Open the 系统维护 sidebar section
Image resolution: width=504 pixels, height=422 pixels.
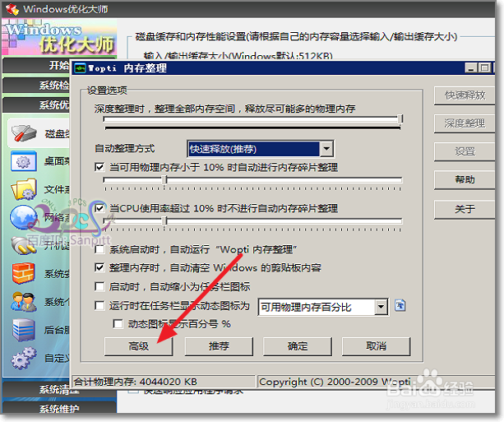click(59, 408)
